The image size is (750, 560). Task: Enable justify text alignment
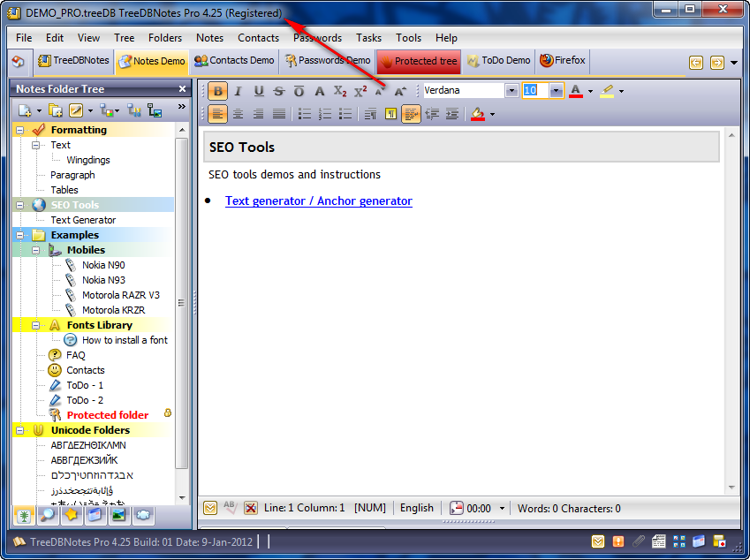pyautogui.click(x=279, y=114)
